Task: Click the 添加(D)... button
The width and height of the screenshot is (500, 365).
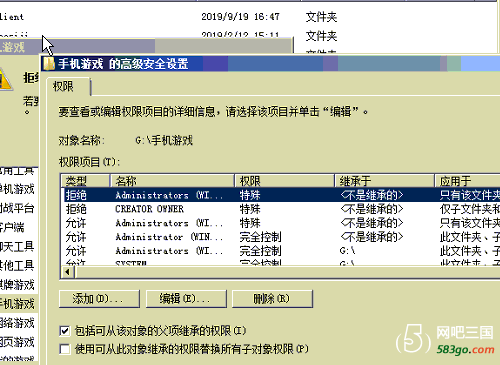Action: [99, 299]
